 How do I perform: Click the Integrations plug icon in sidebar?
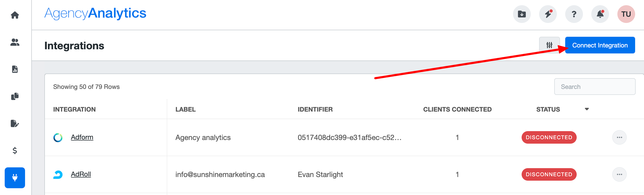pyautogui.click(x=14, y=178)
